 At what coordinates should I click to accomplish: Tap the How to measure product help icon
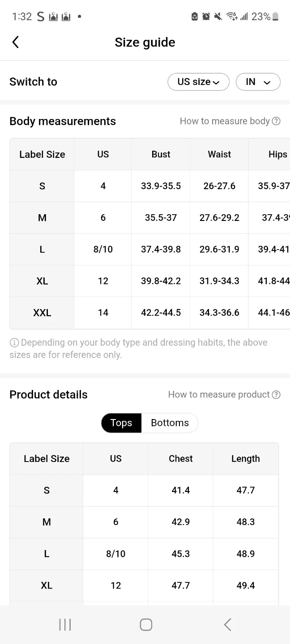click(x=276, y=394)
